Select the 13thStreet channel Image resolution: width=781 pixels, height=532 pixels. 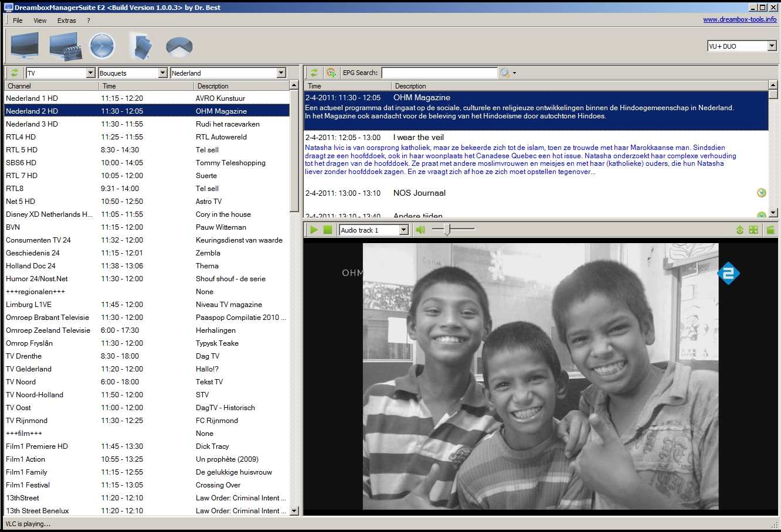point(147,498)
